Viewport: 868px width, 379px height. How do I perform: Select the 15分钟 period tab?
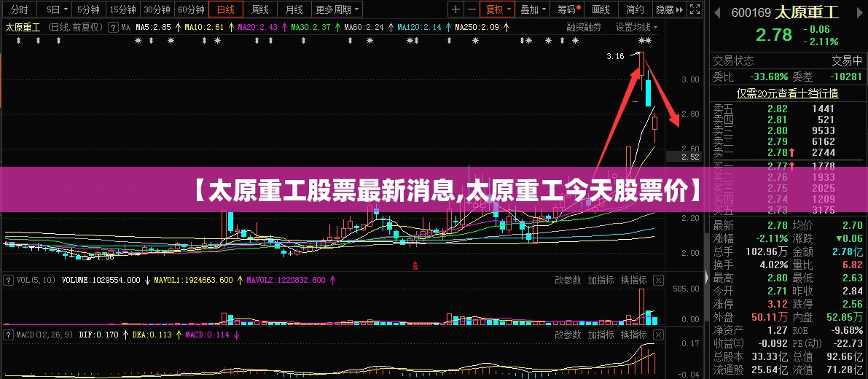pyautogui.click(x=122, y=9)
